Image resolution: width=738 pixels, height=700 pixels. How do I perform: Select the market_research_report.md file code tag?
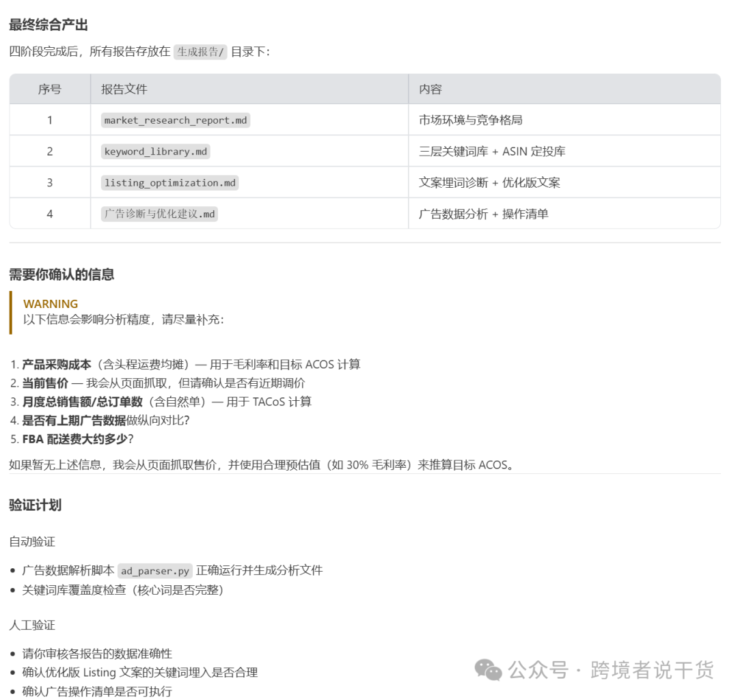point(176,120)
